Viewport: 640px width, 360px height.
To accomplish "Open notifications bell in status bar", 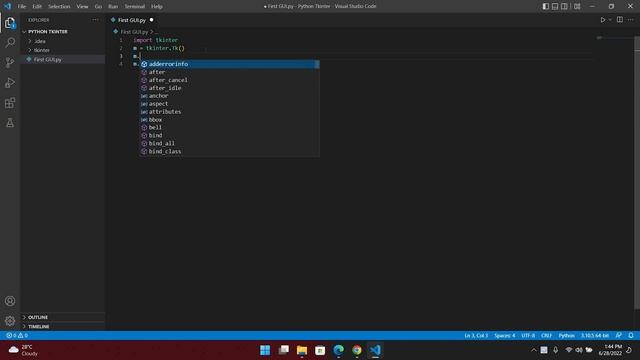I will [x=631, y=335].
